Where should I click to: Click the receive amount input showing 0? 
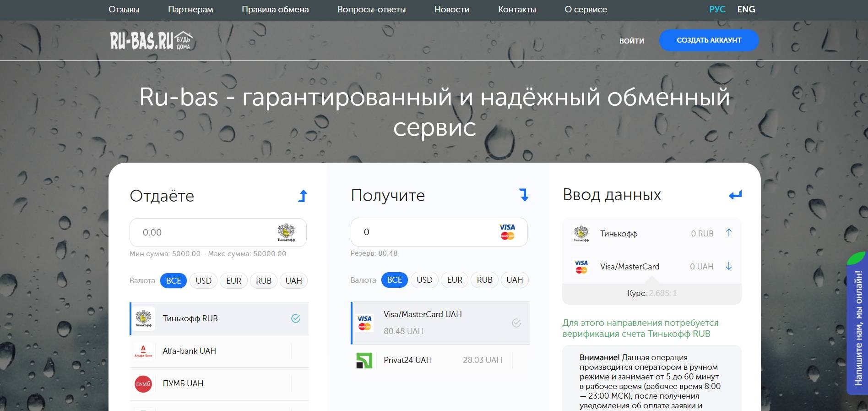tap(439, 232)
